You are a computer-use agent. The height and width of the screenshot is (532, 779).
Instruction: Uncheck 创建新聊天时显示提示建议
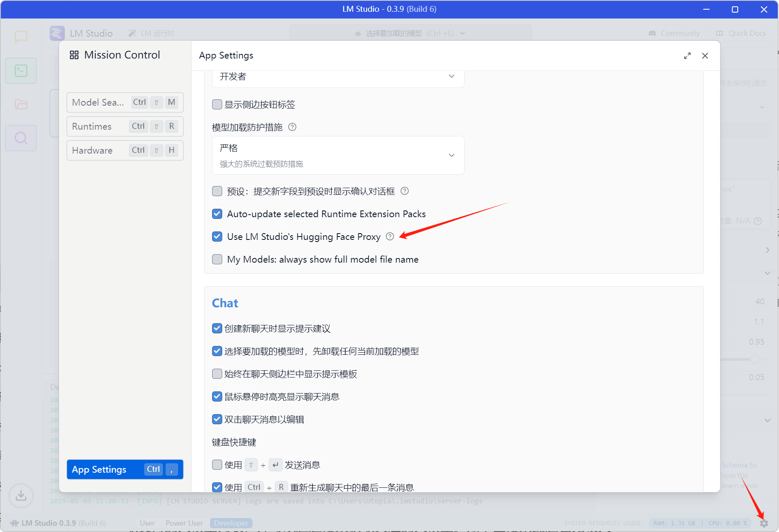(x=217, y=328)
